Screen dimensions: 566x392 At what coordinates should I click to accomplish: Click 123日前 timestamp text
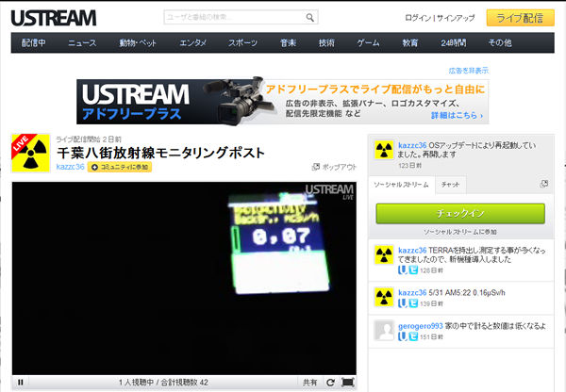pyautogui.click(x=409, y=166)
